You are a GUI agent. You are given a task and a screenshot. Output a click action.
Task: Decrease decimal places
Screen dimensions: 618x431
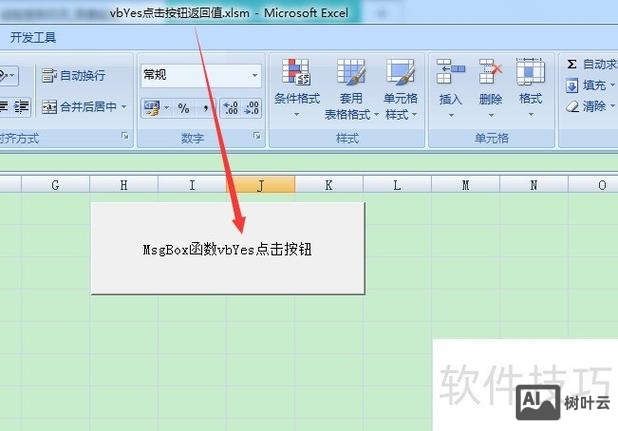click(252, 108)
